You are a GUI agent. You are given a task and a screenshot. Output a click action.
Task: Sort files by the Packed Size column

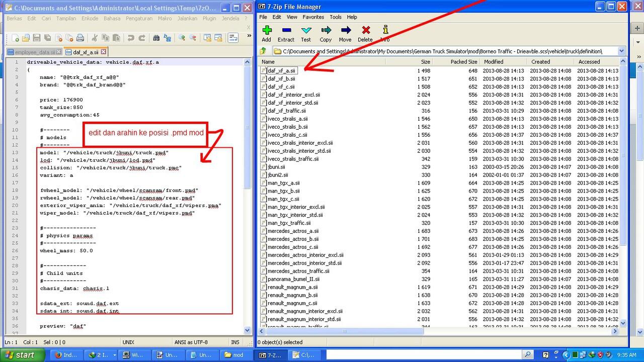pos(457,62)
